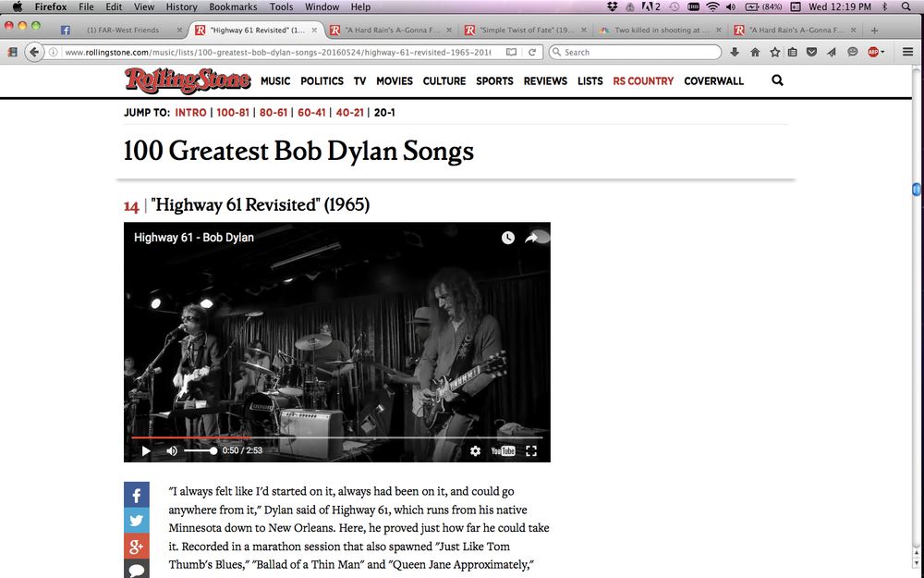Share article on Facebook

(136, 495)
